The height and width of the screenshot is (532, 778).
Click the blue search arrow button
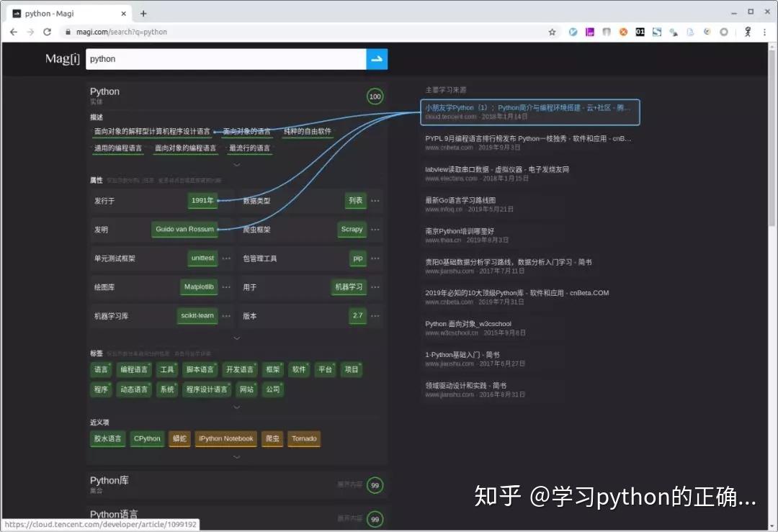(377, 59)
